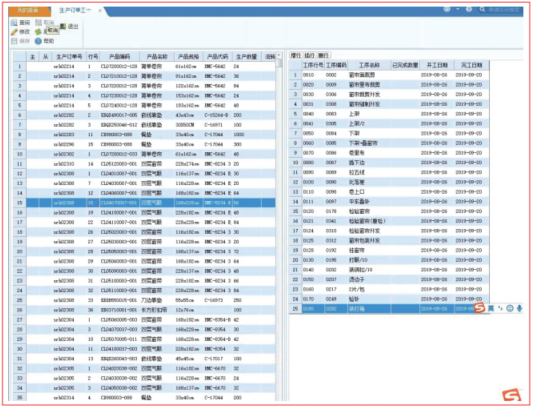Click the 删行 delete row button
Image resolution: width=534 pixels, height=410 pixels.
(x=323, y=55)
